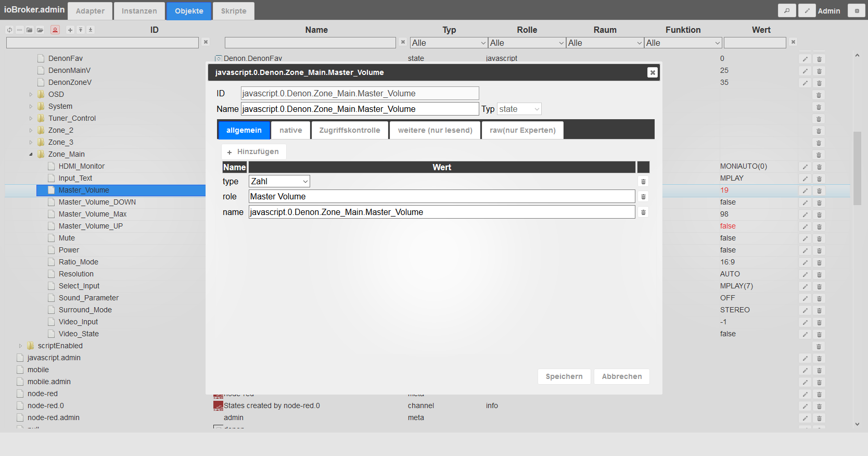Screen dimensions: 868x456
Task: Click the Name input field in dialog
Action: coord(360,109)
